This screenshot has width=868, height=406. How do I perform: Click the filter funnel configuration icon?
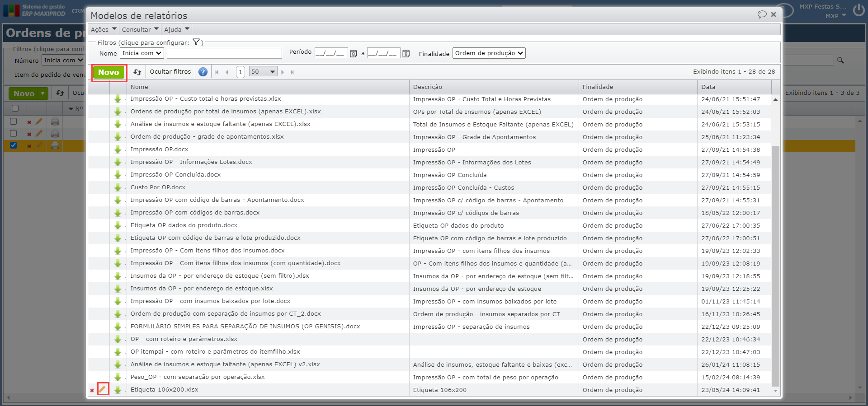pyautogui.click(x=196, y=42)
